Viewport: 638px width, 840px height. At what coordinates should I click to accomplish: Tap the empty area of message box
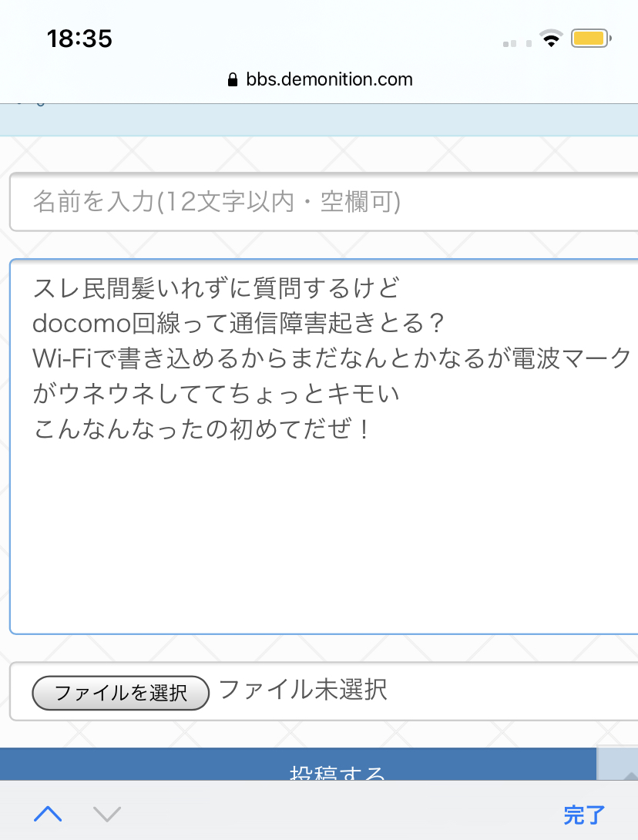click(324, 539)
